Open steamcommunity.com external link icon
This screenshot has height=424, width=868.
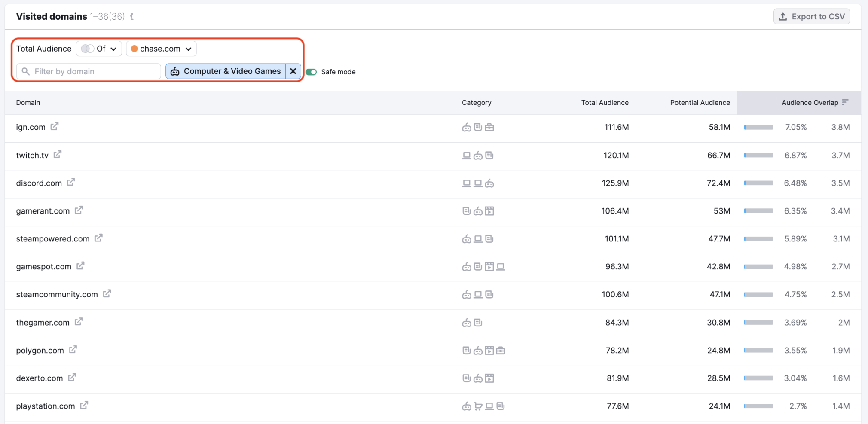(107, 293)
